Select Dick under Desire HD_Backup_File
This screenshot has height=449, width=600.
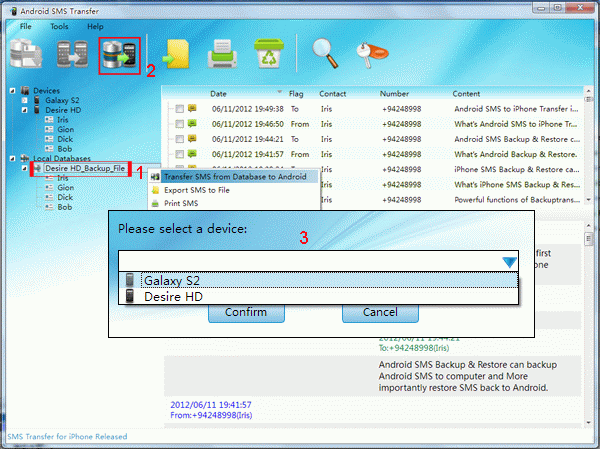pyautogui.click(x=65, y=197)
